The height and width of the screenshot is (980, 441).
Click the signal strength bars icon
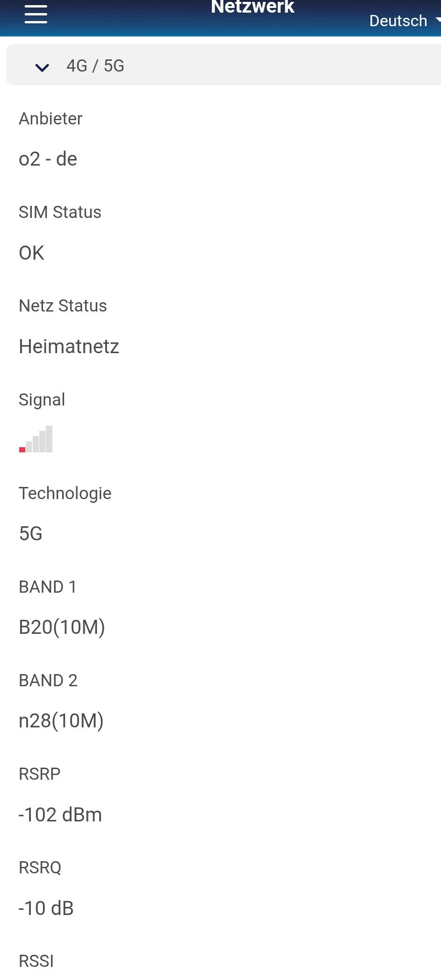pos(36,439)
